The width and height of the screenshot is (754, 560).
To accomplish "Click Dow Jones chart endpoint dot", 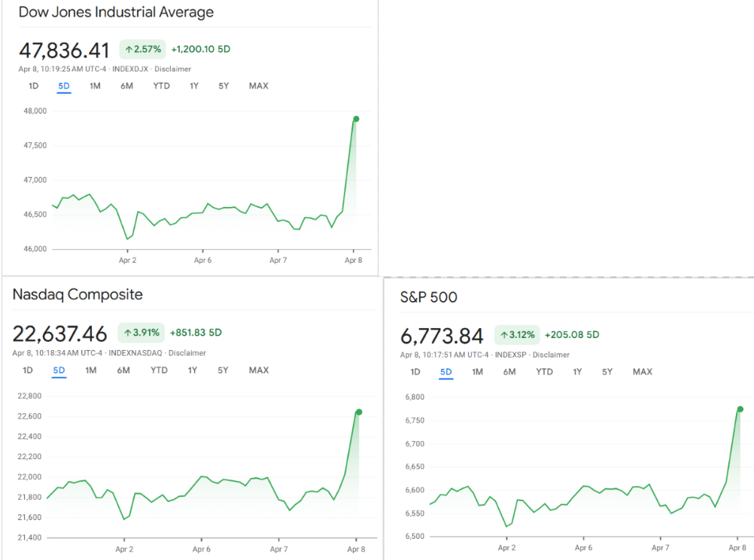I will pos(356,119).
